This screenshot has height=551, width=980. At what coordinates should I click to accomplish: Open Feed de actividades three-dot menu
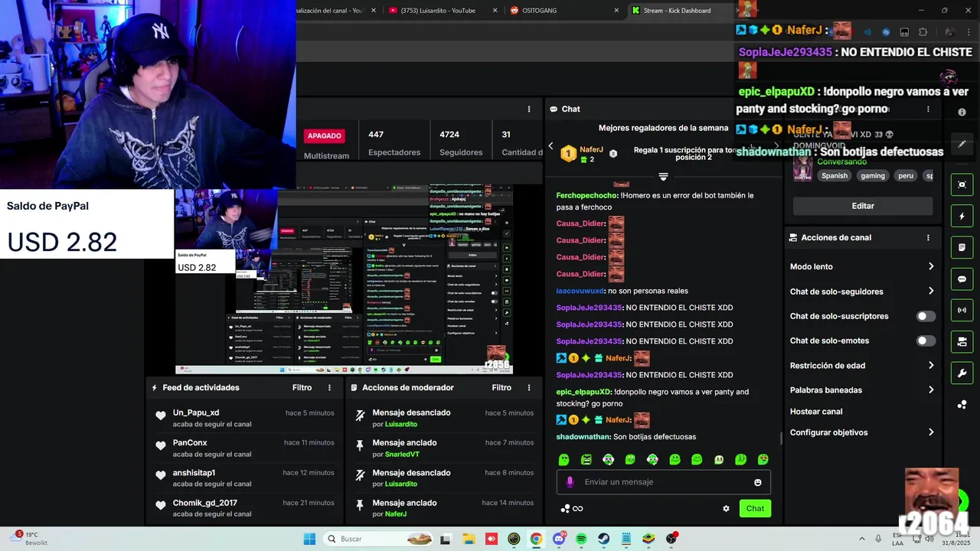click(x=330, y=387)
